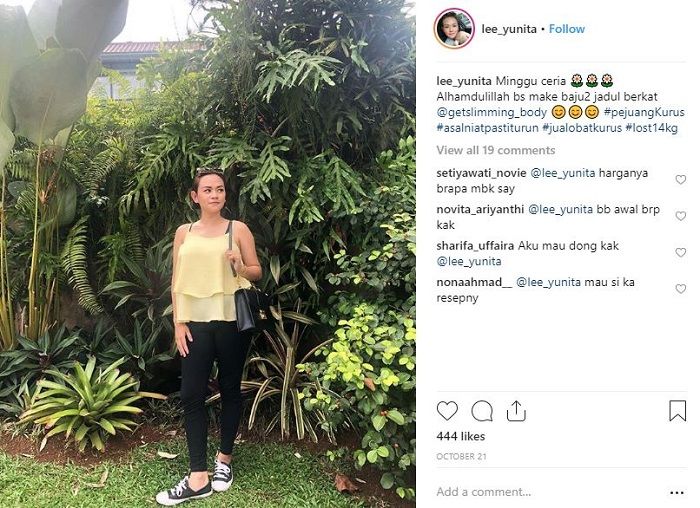Like nonaahmad__'s comment heart
This screenshot has width=700, height=508.
(x=680, y=289)
